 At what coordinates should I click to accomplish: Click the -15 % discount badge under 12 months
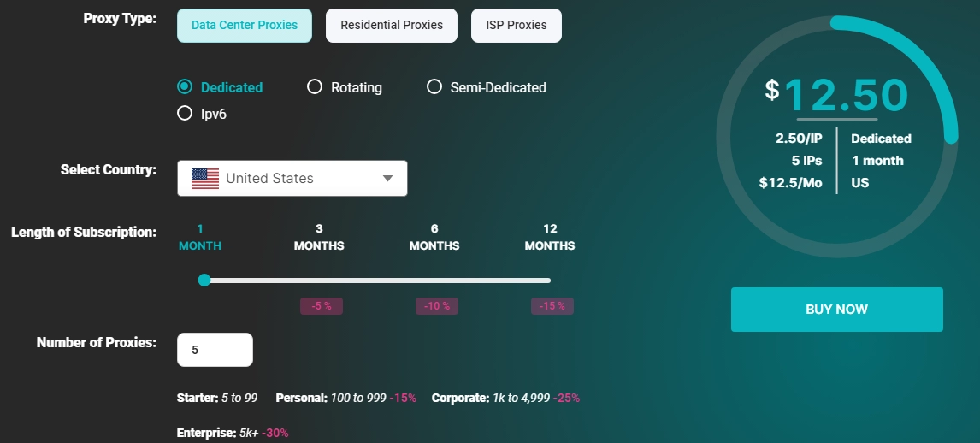tap(552, 306)
